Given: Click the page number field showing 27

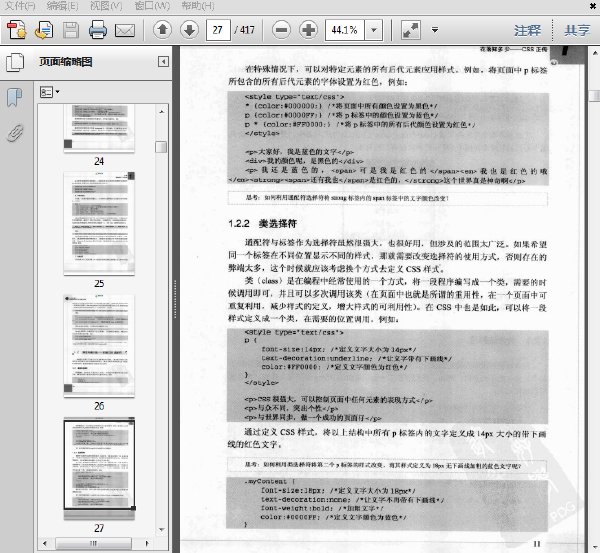Looking at the screenshot, I should (x=218, y=30).
